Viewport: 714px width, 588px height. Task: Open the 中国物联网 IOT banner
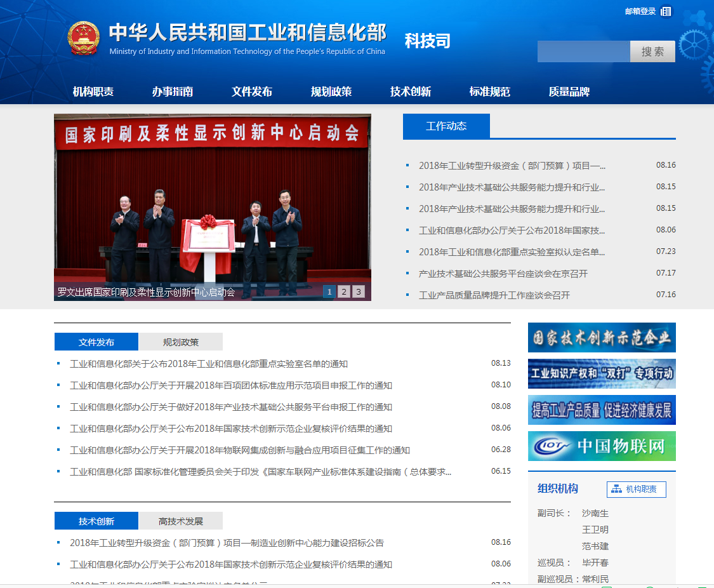602,446
